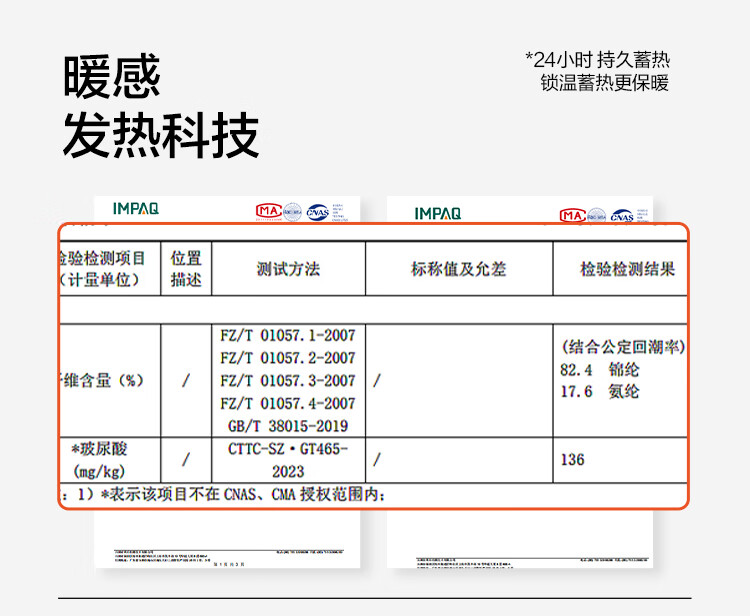Viewport: 750px width, 616px height.
Task: Select the 测试方法 column header
Action: click(x=288, y=269)
